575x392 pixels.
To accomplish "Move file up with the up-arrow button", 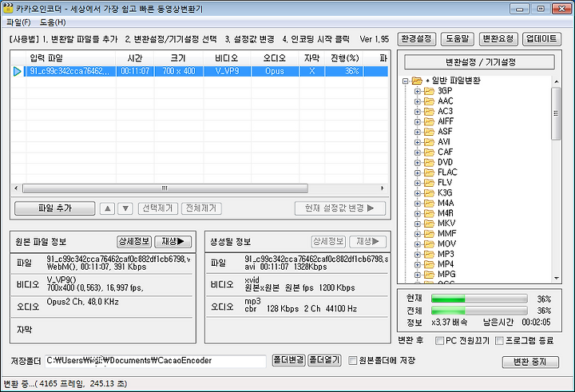I will point(108,208).
